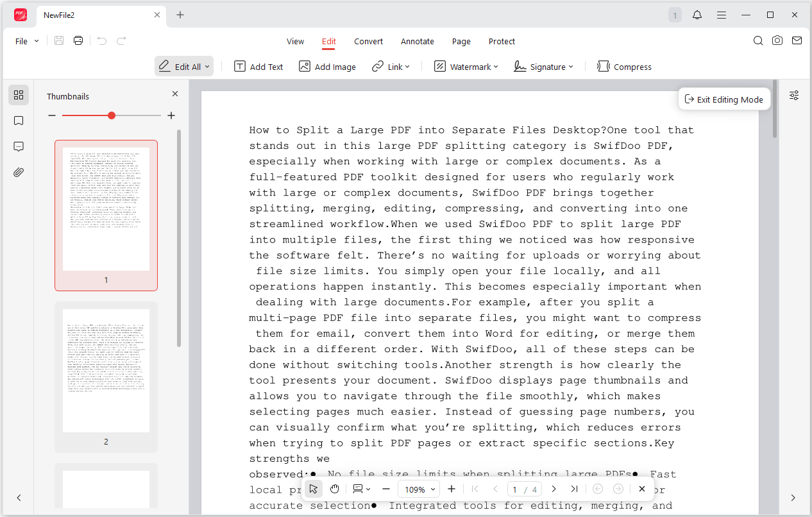Select the page 1 thumbnail
This screenshot has width=812, height=517.
click(x=106, y=215)
